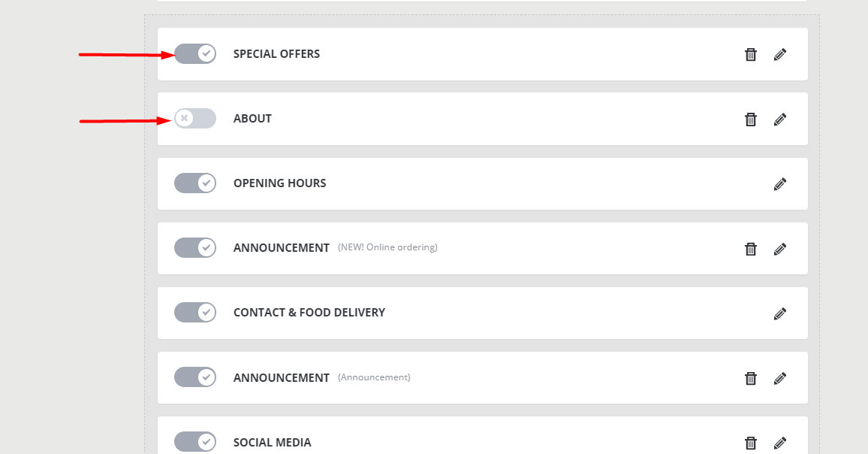
Task: Delete the NEW! Online ordering announcement
Action: pyautogui.click(x=750, y=248)
